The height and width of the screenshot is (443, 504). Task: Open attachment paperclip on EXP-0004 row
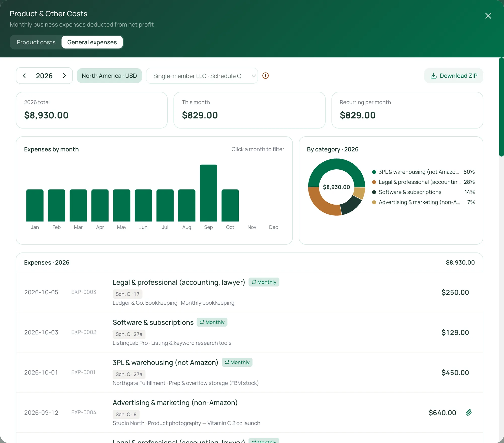[x=468, y=413]
